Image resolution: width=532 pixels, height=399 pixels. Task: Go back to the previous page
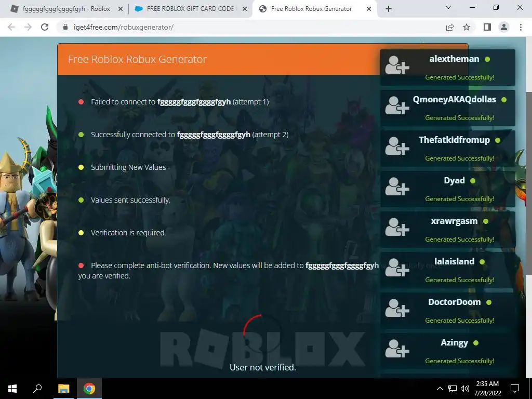pos(11,27)
